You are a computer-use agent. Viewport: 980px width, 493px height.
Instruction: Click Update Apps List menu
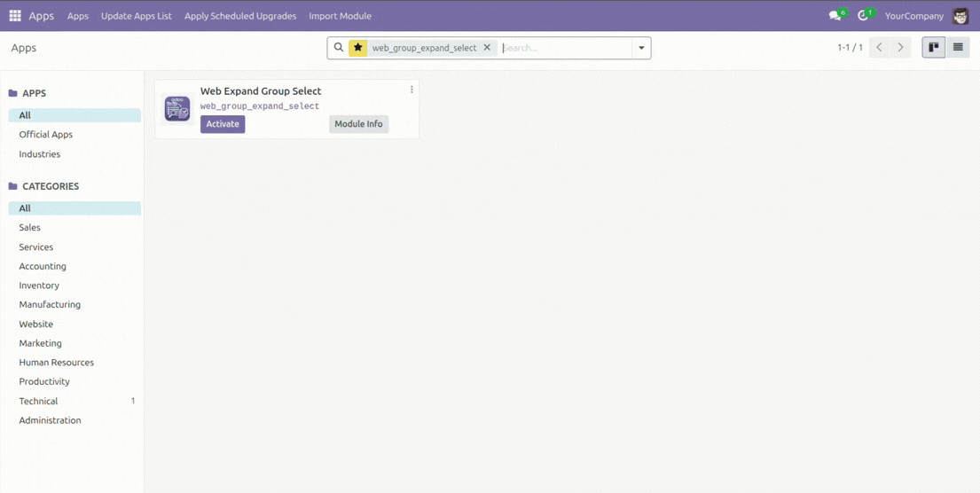(137, 16)
